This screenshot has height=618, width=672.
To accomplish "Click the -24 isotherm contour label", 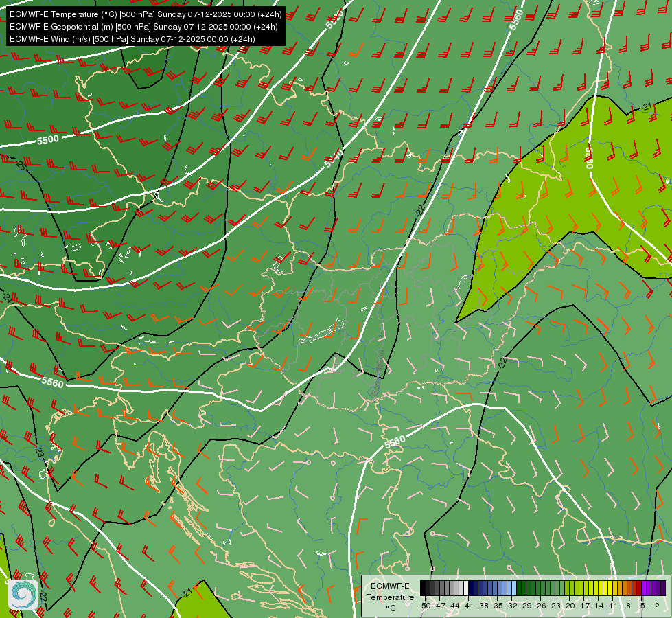I will pos(7,297).
